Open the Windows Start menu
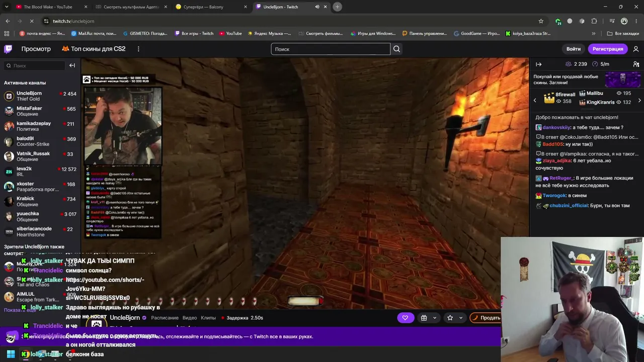The image size is (644, 362). 11,354
